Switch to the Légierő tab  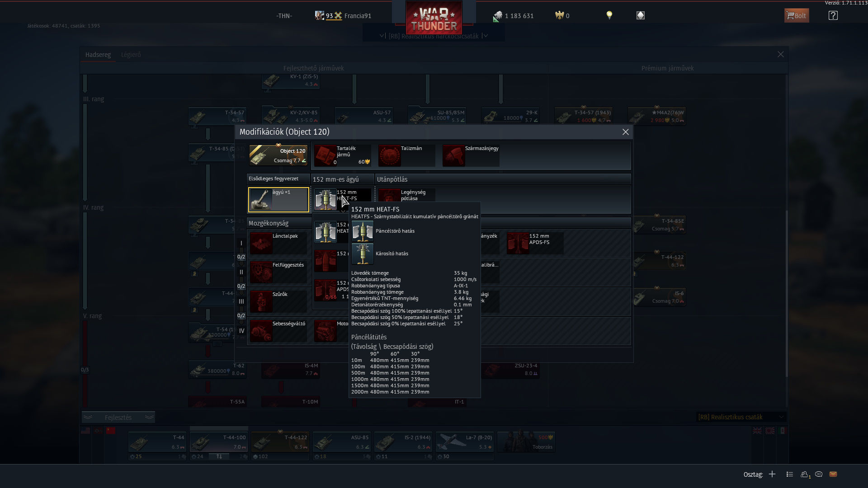[131, 55]
